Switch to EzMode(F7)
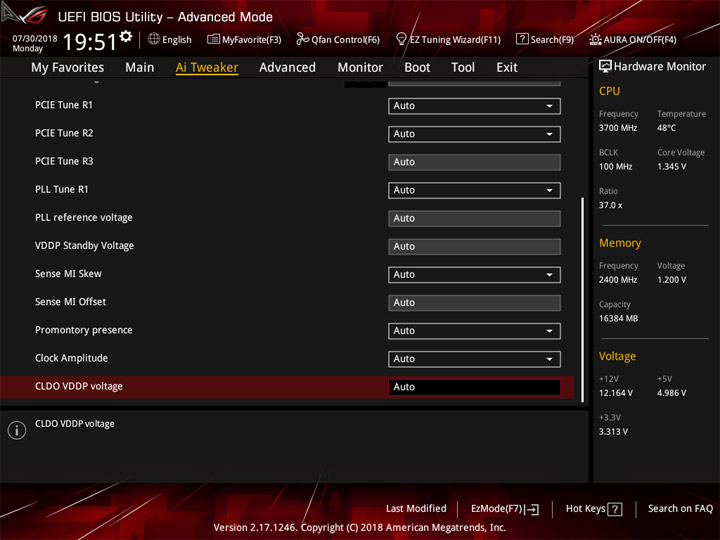 click(505, 509)
